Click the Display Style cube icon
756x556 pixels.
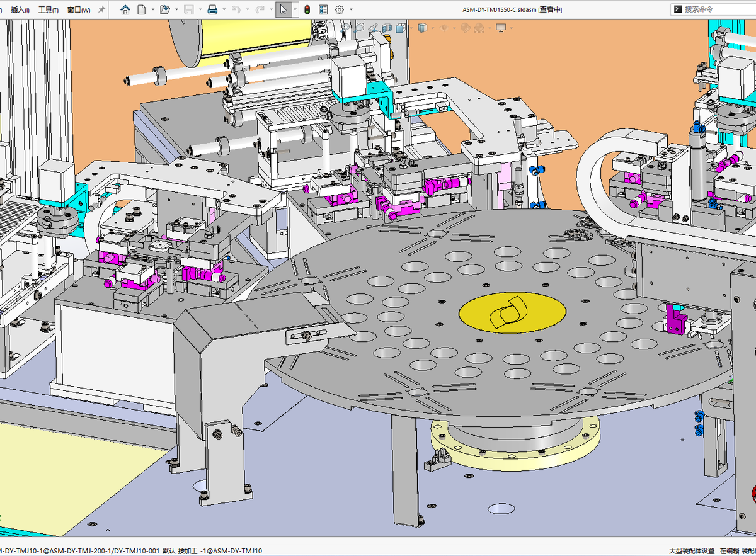[423, 28]
